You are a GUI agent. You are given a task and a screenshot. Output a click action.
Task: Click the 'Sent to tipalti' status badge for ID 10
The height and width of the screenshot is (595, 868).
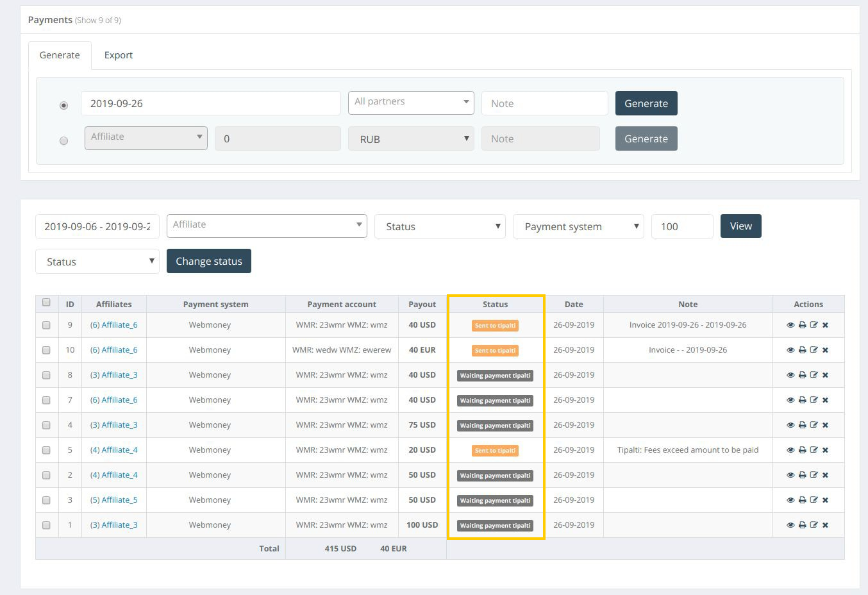(x=495, y=350)
